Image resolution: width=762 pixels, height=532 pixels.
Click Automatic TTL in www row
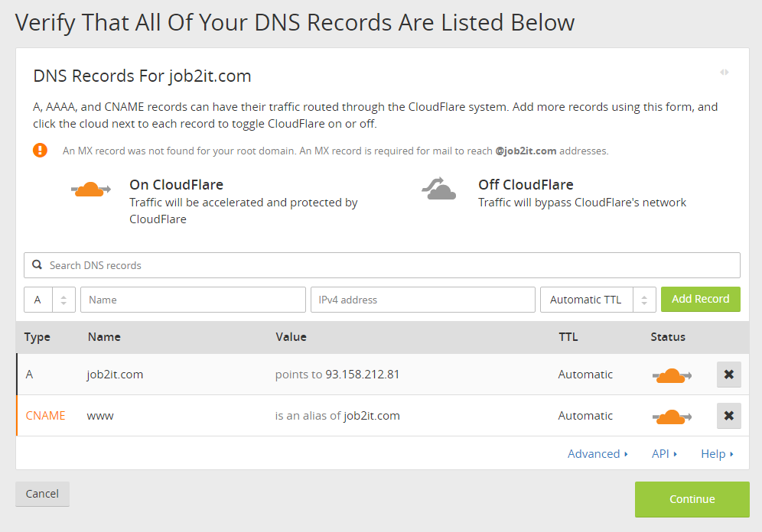(x=585, y=416)
